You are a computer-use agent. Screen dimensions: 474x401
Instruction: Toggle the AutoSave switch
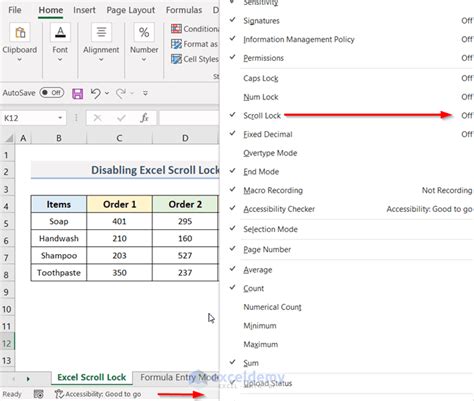pyautogui.click(x=52, y=93)
